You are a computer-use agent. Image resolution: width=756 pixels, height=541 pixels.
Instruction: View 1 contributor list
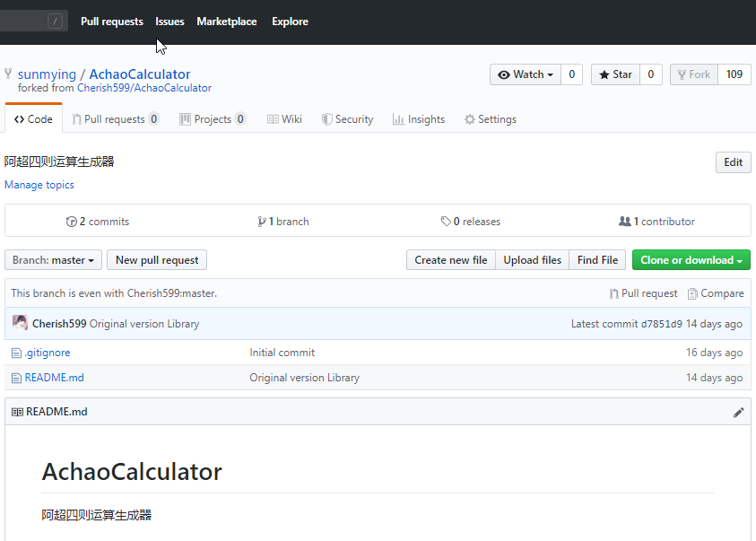(656, 222)
